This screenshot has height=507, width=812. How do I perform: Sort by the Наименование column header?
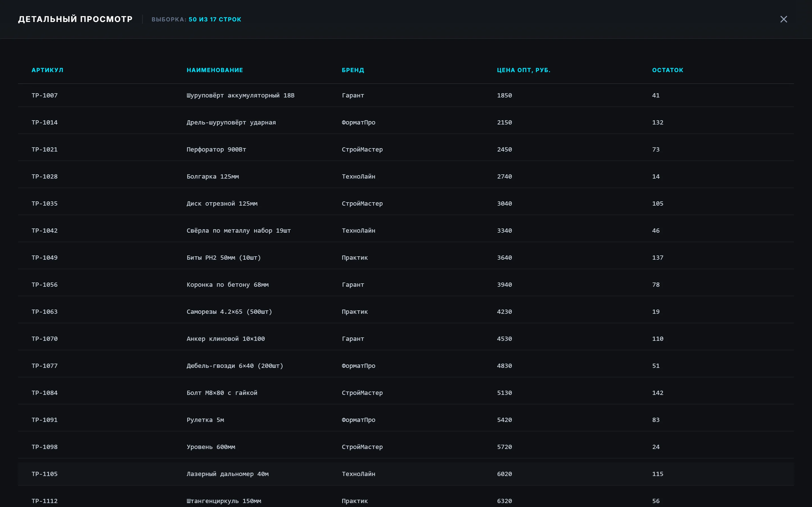[215, 70]
